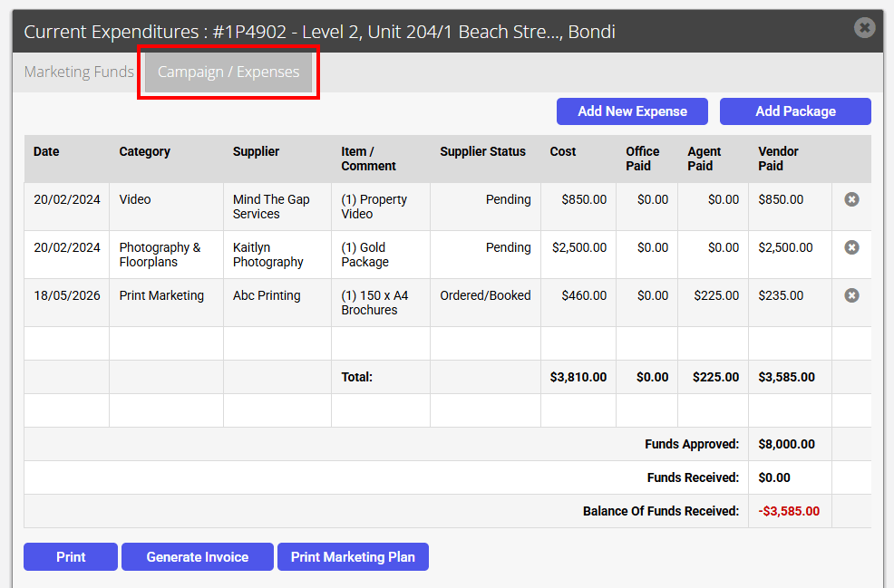Click the Add Package button
894x588 pixels.
795,111
